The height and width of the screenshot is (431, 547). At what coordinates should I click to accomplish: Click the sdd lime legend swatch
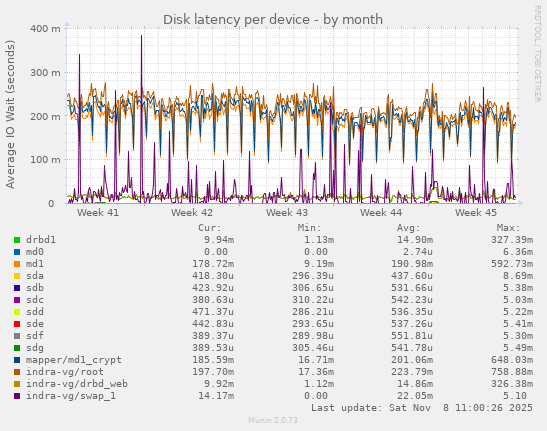tap(17, 312)
